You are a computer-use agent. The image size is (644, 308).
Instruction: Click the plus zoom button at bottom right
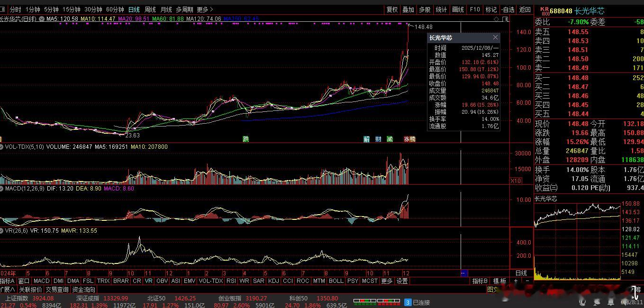point(516,281)
